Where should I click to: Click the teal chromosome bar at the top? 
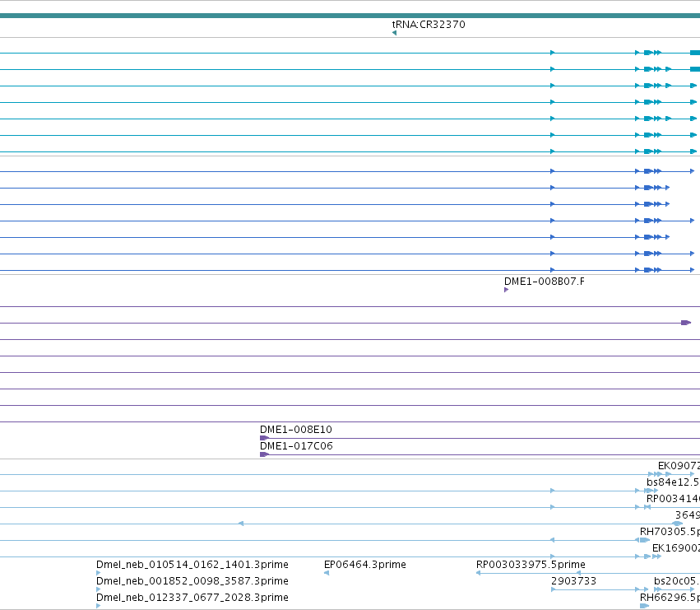pos(350,16)
